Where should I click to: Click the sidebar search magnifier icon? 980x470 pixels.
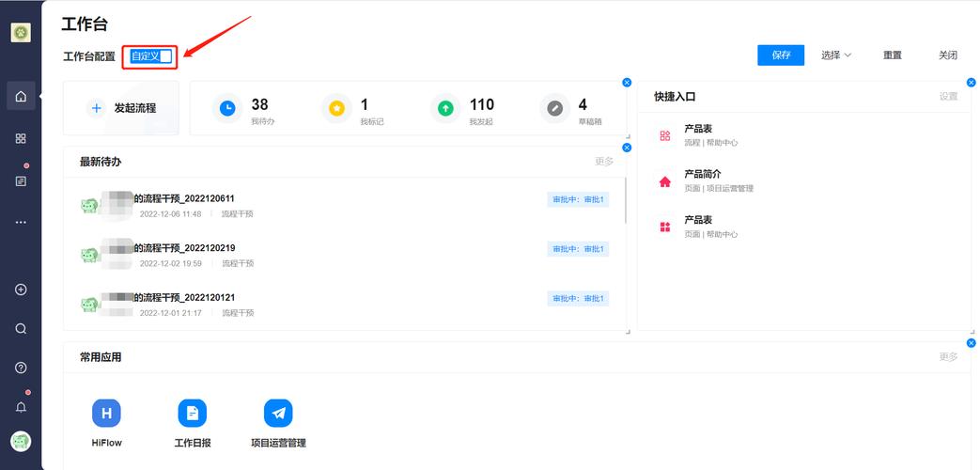coord(21,329)
